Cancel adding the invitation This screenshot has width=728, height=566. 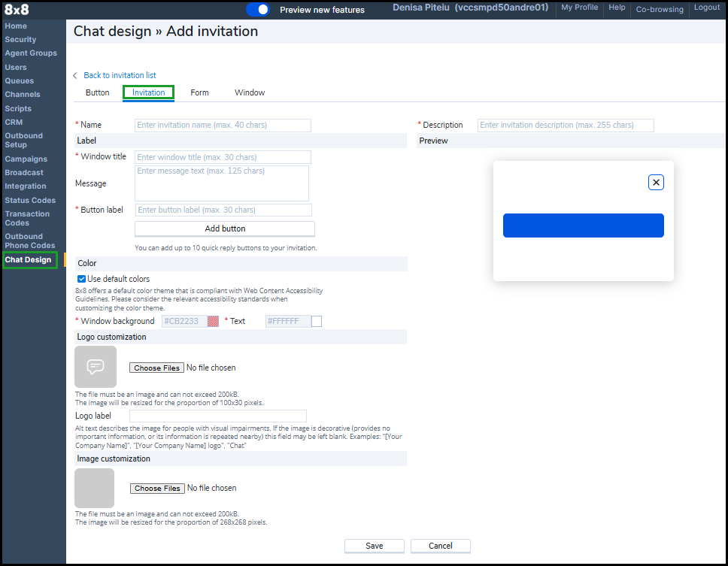[x=441, y=546]
